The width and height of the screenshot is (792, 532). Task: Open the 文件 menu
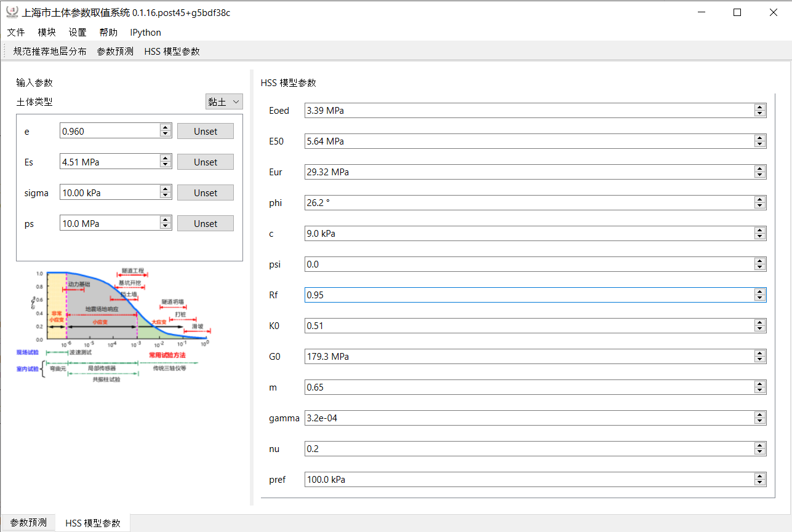[16, 33]
